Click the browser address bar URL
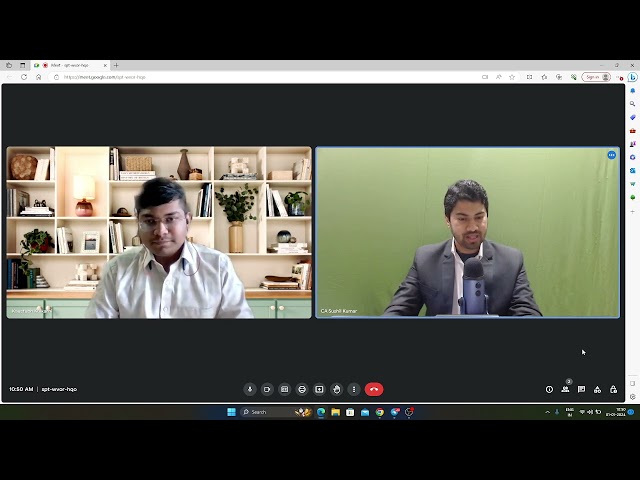The height and width of the screenshot is (480, 640). (x=105, y=77)
